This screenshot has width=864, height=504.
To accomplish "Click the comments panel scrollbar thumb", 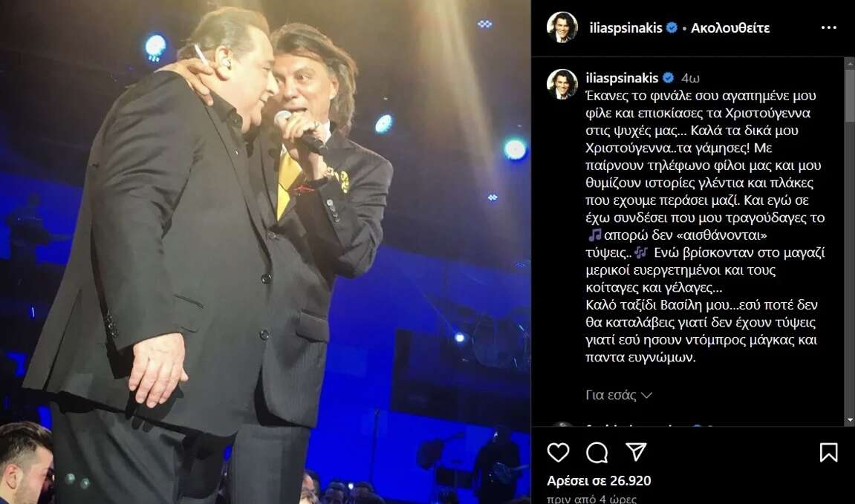I will [850, 93].
